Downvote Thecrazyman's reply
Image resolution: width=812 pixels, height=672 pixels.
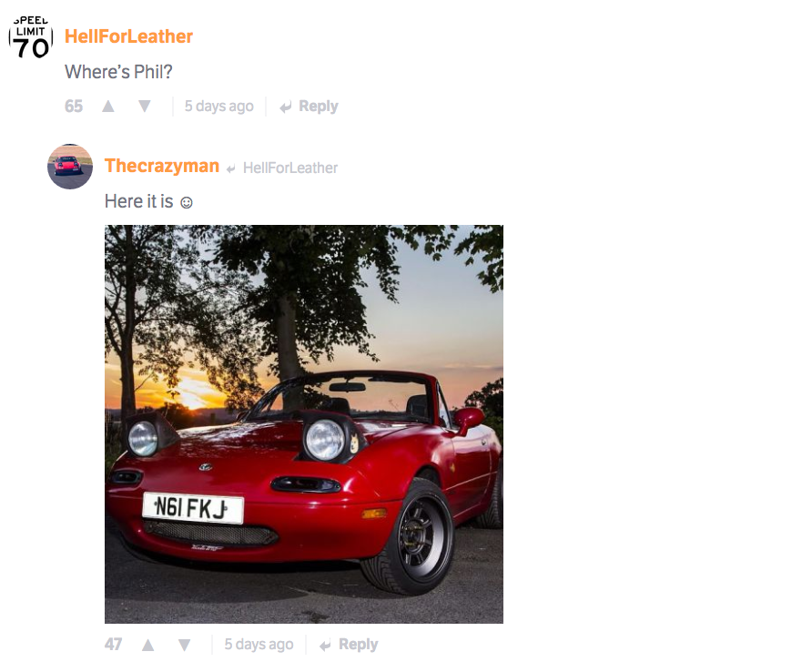(185, 645)
